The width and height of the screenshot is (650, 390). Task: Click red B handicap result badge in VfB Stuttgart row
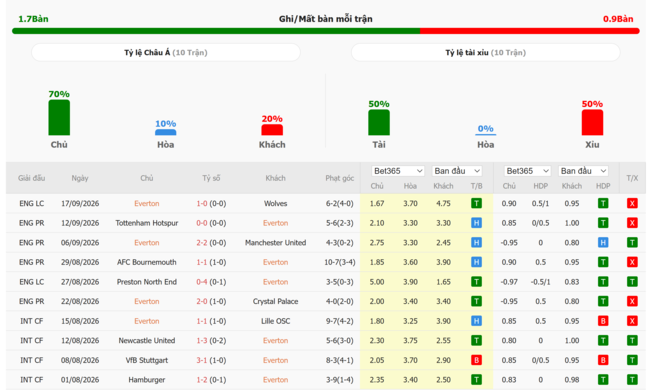point(603,360)
